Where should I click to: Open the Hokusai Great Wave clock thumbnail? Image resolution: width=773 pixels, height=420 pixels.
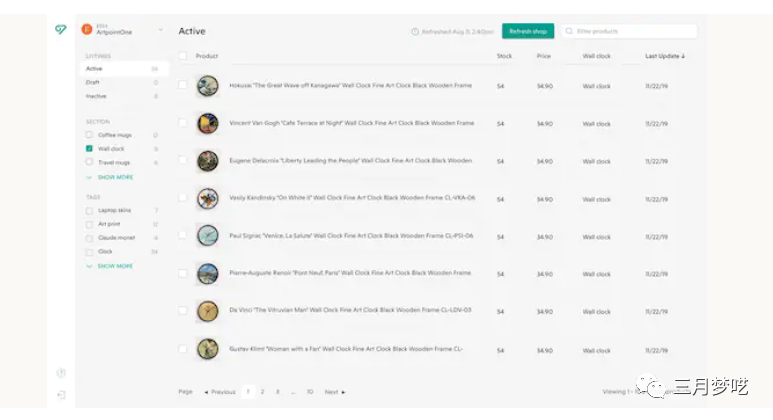coord(208,86)
